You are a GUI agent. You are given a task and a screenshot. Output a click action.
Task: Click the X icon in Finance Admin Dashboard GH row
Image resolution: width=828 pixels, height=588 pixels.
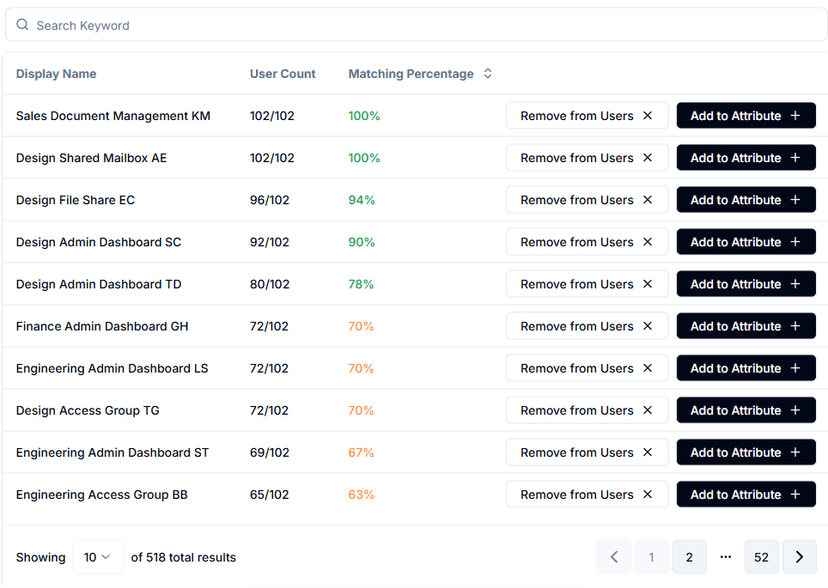click(x=647, y=326)
